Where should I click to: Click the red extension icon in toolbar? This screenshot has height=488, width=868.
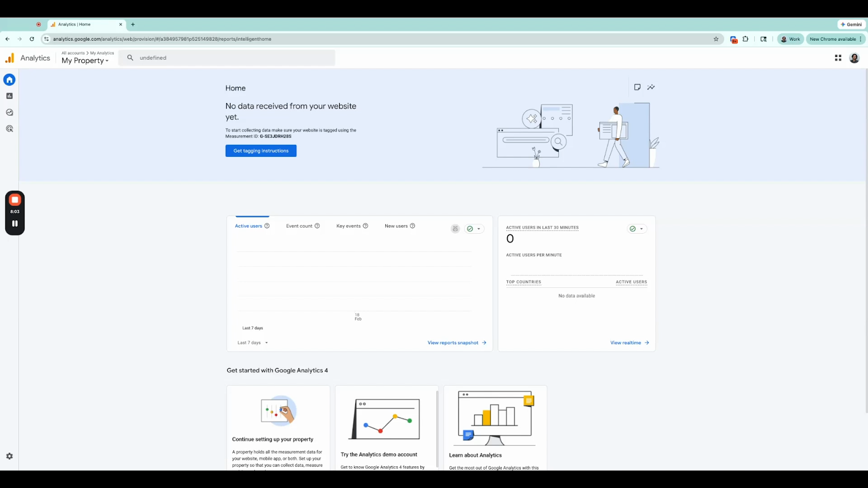733,39
